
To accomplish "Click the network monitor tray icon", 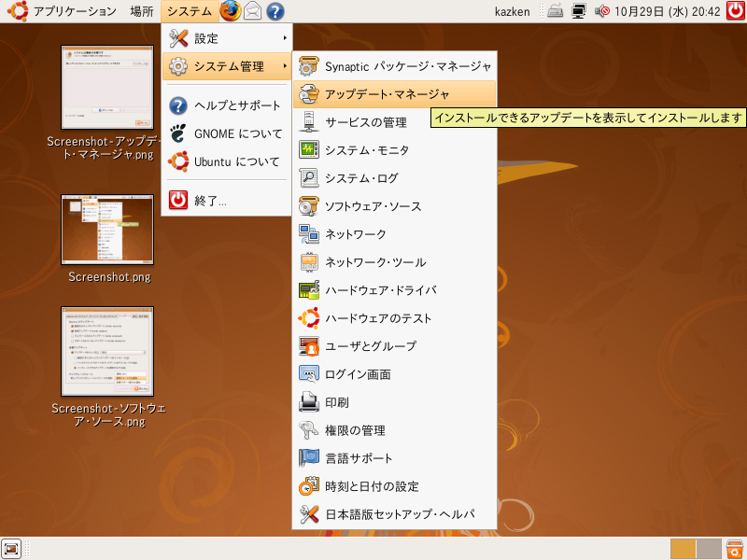I will (578, 11).
